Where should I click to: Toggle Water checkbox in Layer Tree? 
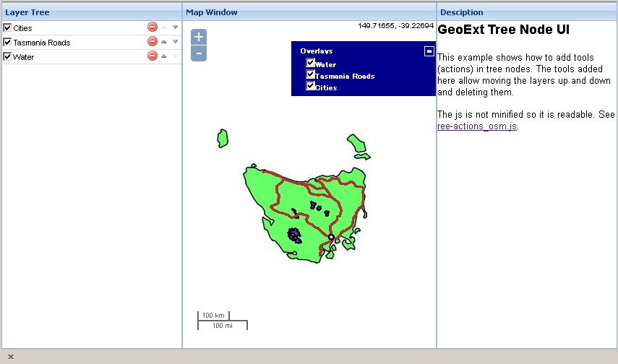(8, 56)
